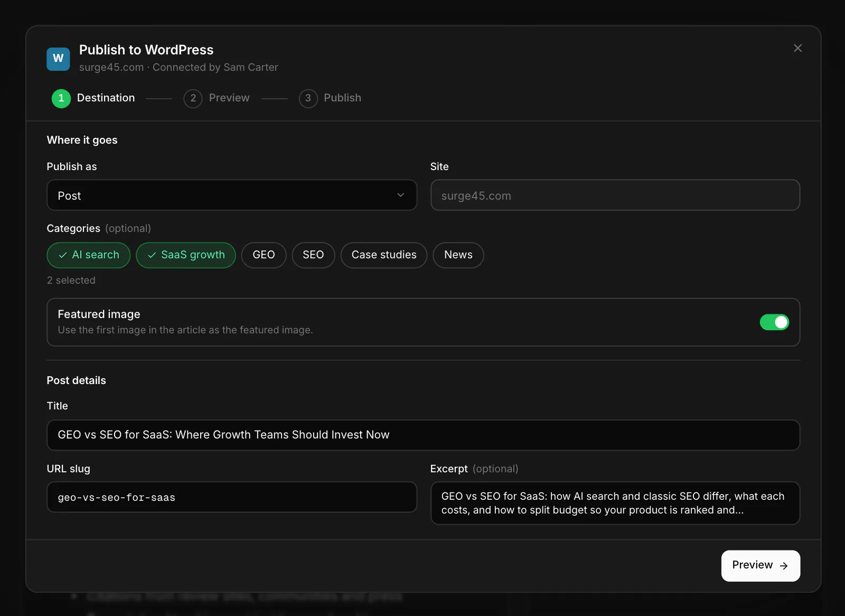845x616 pixels.
Task: Open the Publish as dropdown
Action: 232,195
